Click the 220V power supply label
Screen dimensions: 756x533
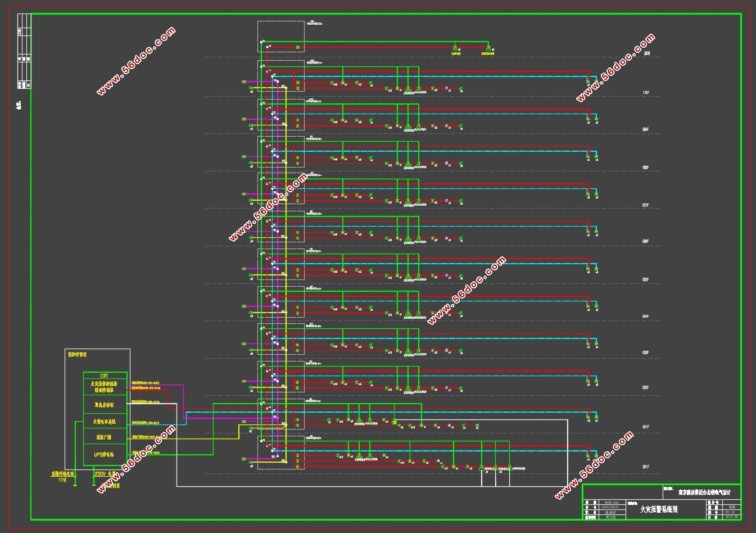pyautogui.click(x=106, y=474)
